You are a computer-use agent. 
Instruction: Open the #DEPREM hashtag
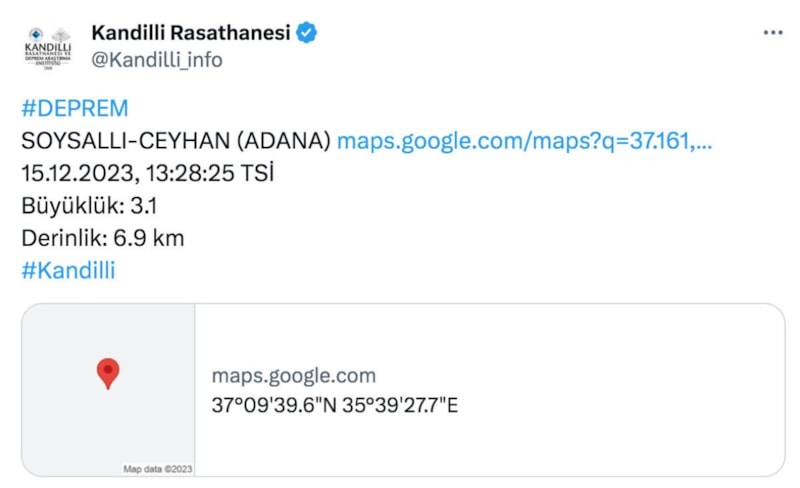click(75, 108)
